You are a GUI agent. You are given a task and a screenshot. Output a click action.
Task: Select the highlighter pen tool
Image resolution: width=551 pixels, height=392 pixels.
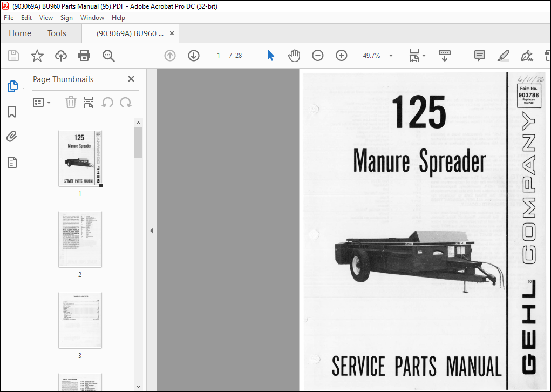(x=503, y=56)
